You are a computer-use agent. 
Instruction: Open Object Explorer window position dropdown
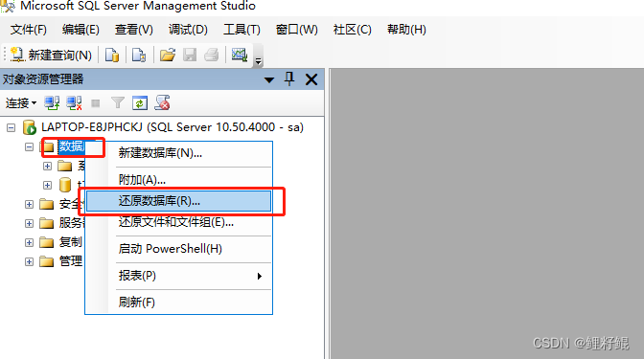269,79
